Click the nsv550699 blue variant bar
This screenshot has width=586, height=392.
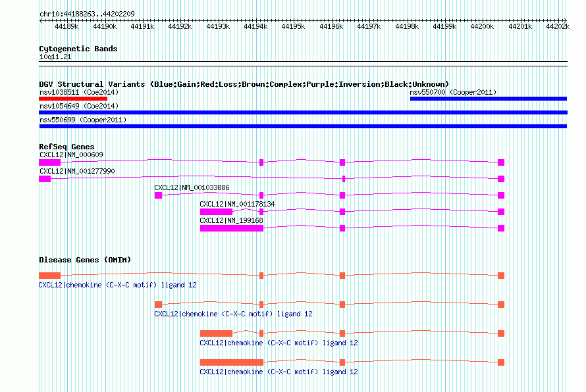[303, 126]
